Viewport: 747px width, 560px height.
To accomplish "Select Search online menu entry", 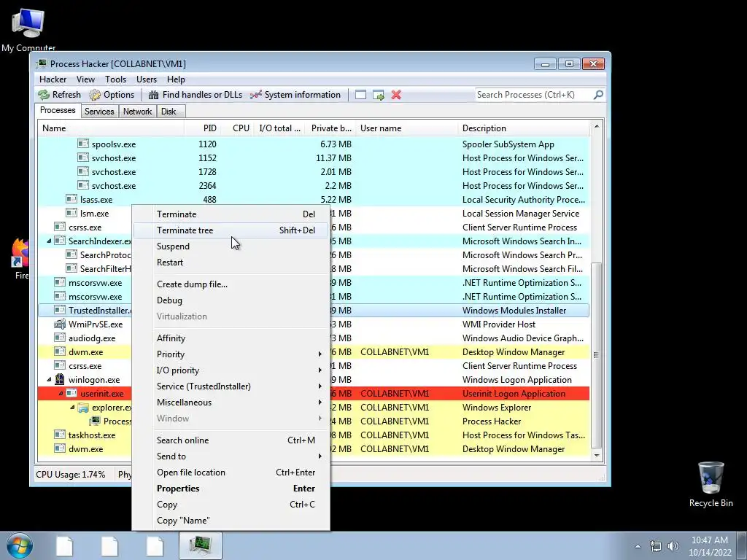I will coord(231,440).
